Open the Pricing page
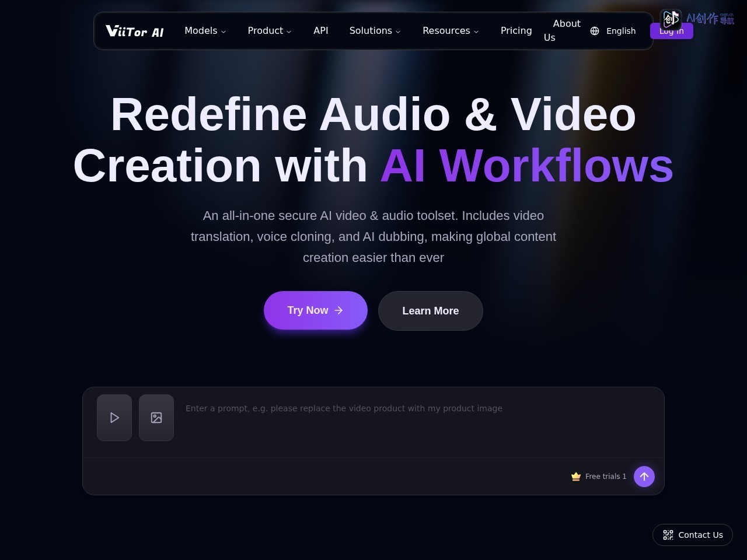This screenshot has width=747, height=560. (516, 31)
